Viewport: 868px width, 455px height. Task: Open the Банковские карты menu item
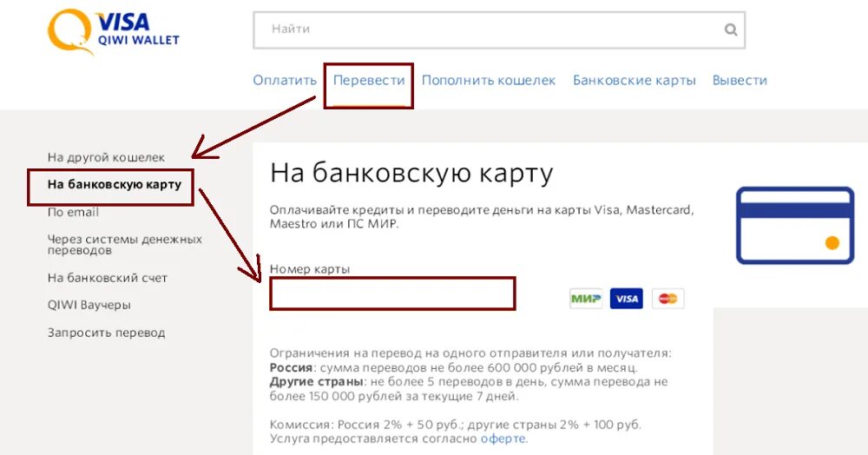tap(634, 81)
